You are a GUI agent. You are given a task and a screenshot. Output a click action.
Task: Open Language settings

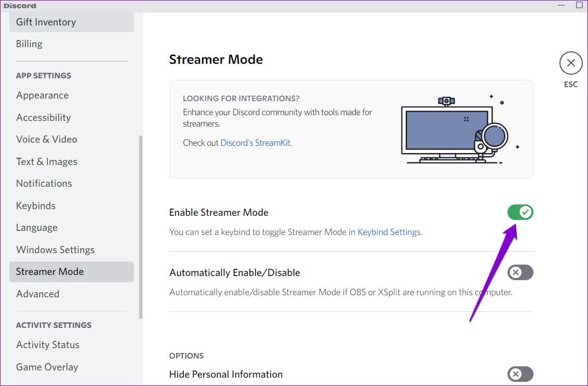pyautogui.click(x=72, y=228)
